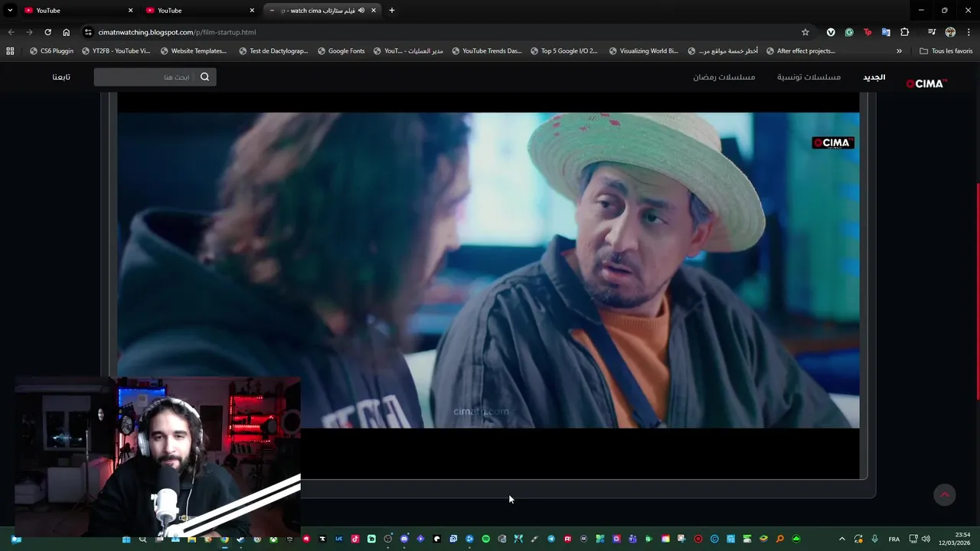Click the CIMA site logo in header
This screenshot has width=980, height=551.
(926, 83)
